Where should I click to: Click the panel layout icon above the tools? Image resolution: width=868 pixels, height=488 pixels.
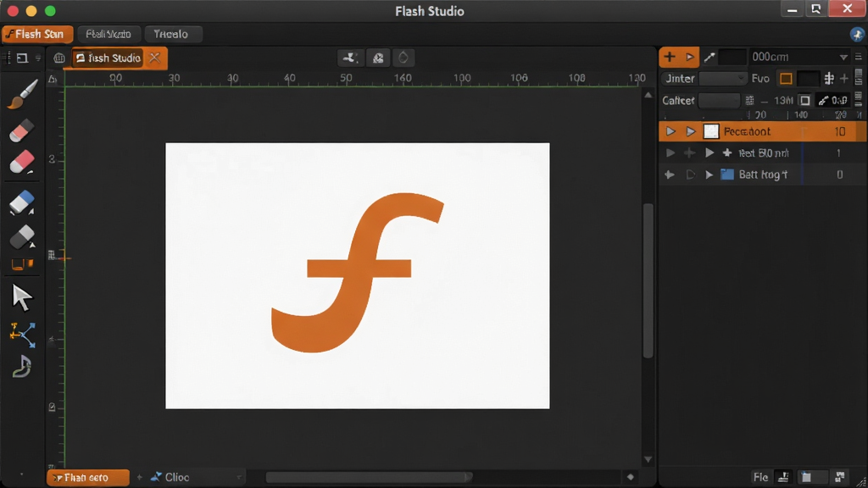click(x=22, y=58)
